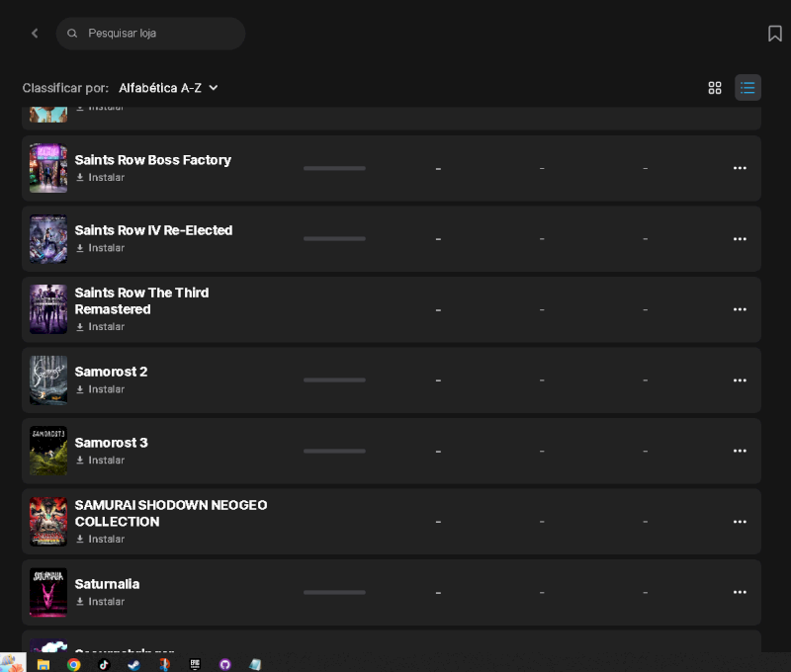The width and height of the screenshot is (791, 672).
Task: Click the Pesquisar loja search field
Action: point(150,34)
